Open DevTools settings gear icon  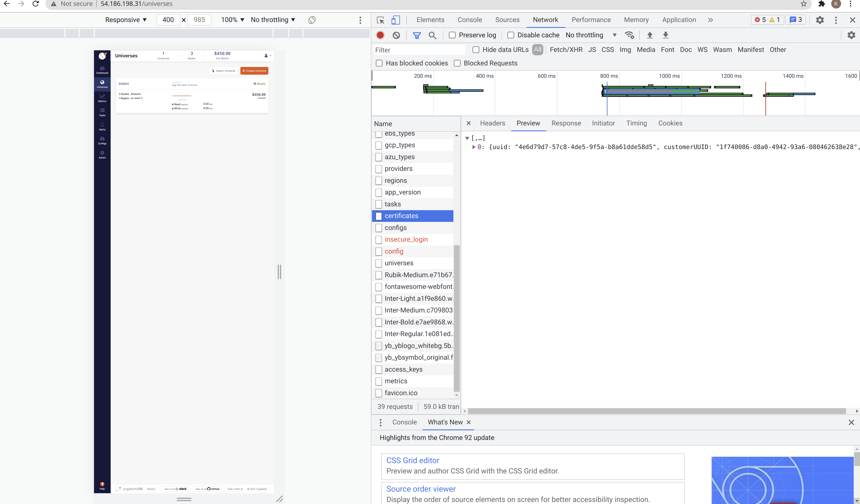coord(820,20)
